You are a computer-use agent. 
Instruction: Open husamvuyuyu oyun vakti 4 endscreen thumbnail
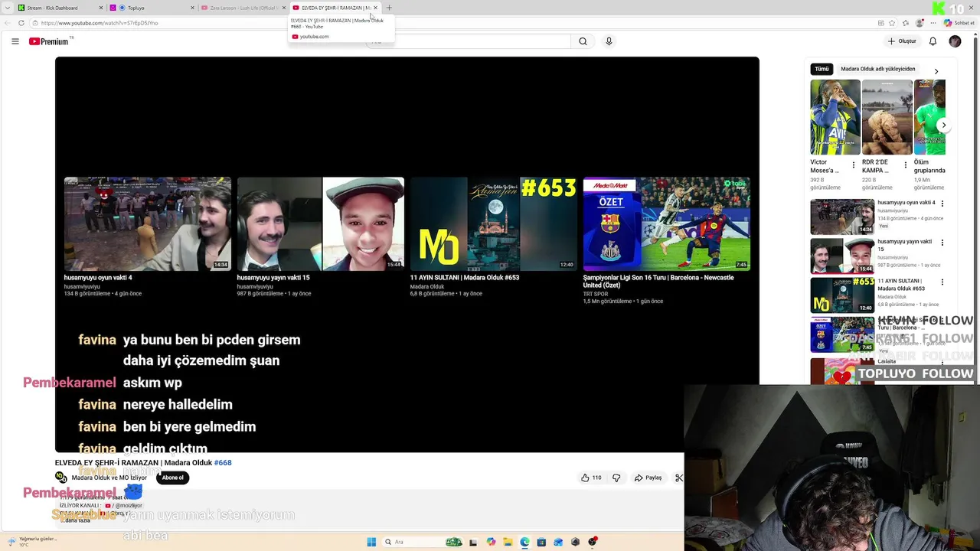pyautogui.click(x=148, y=224)
